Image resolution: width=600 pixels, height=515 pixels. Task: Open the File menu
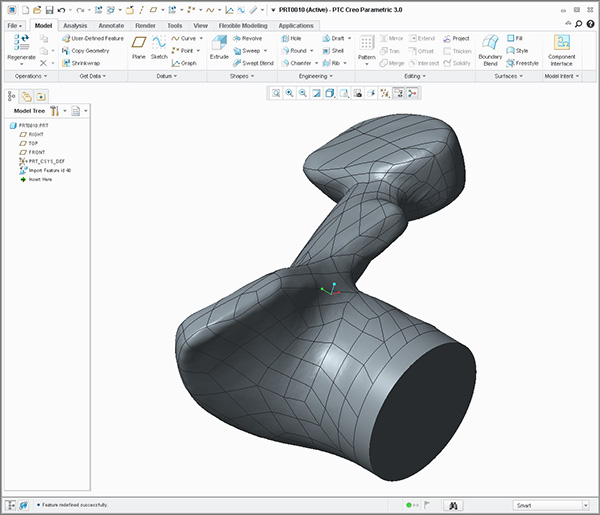15,26
